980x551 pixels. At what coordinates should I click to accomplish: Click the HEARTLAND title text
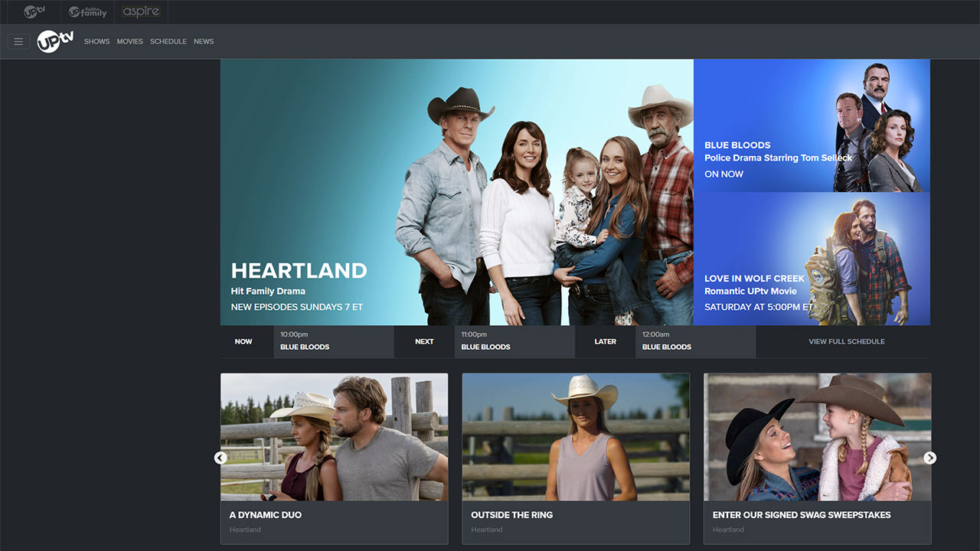coord(299,270)
